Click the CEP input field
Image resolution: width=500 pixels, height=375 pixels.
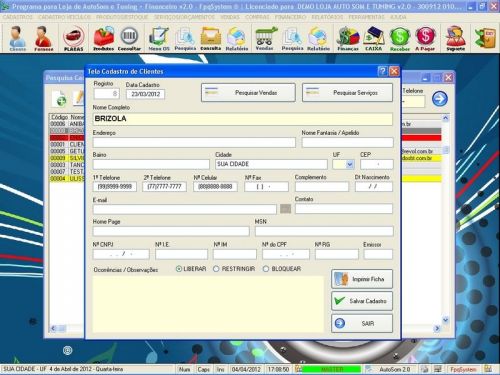(x=377, y=164)
